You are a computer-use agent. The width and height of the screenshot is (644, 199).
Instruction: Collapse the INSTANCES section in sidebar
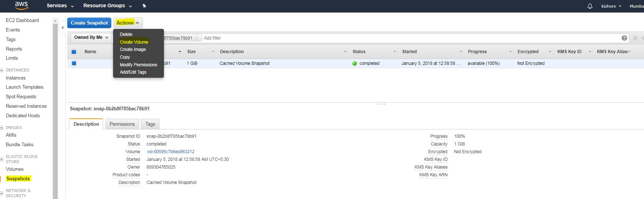coord(2,70)
